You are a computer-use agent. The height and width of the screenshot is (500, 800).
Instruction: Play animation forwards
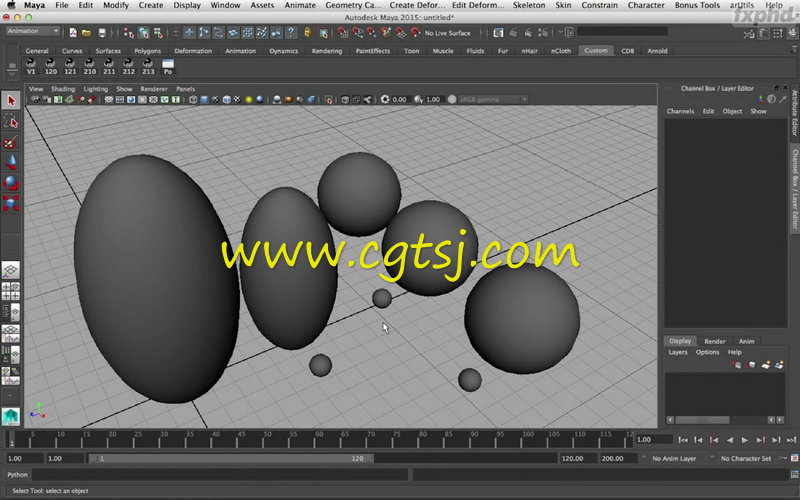(745, 440)
